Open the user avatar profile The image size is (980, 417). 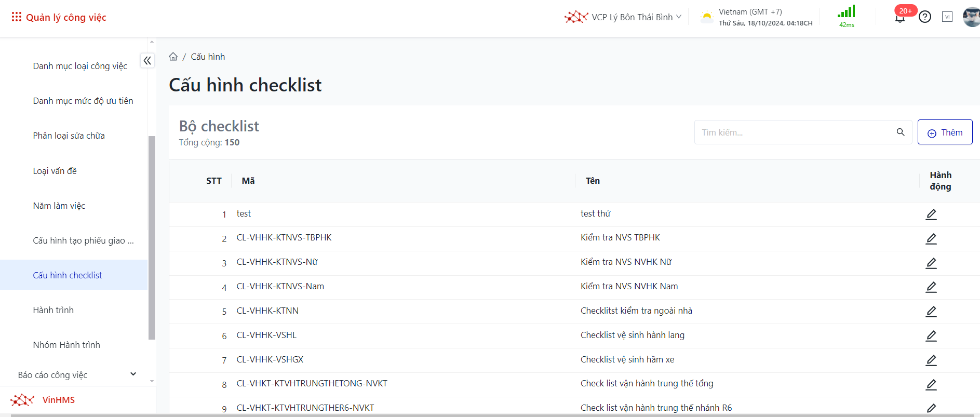click(x=971, y=17)
